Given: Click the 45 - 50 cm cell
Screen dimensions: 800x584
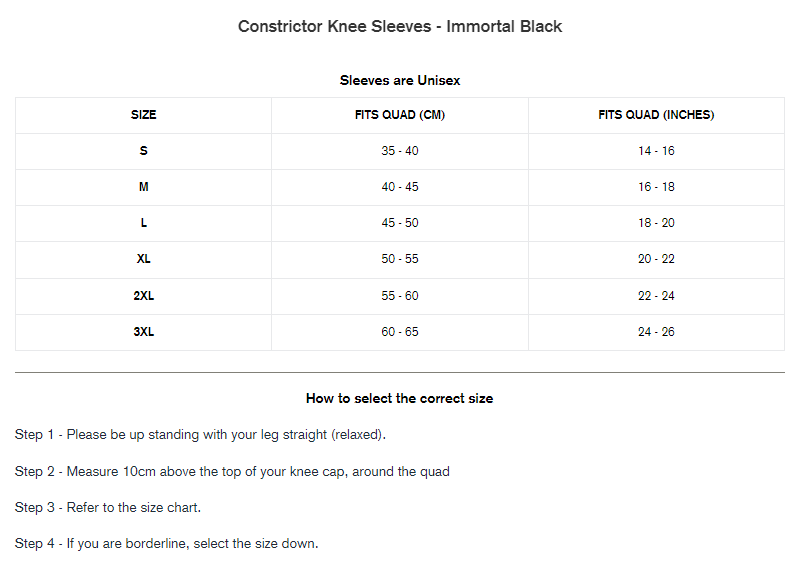Looking at the screenshot, I should point(400,223).
